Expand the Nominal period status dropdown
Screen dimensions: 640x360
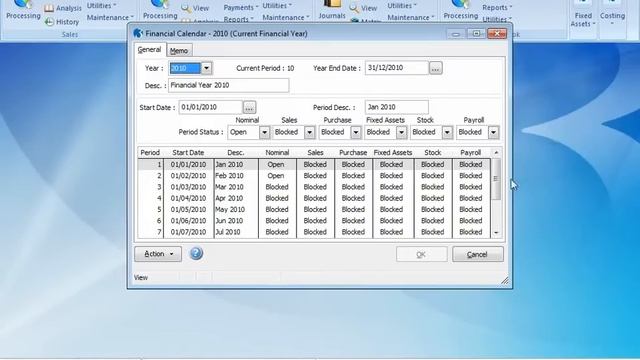[x=264, y=132]
